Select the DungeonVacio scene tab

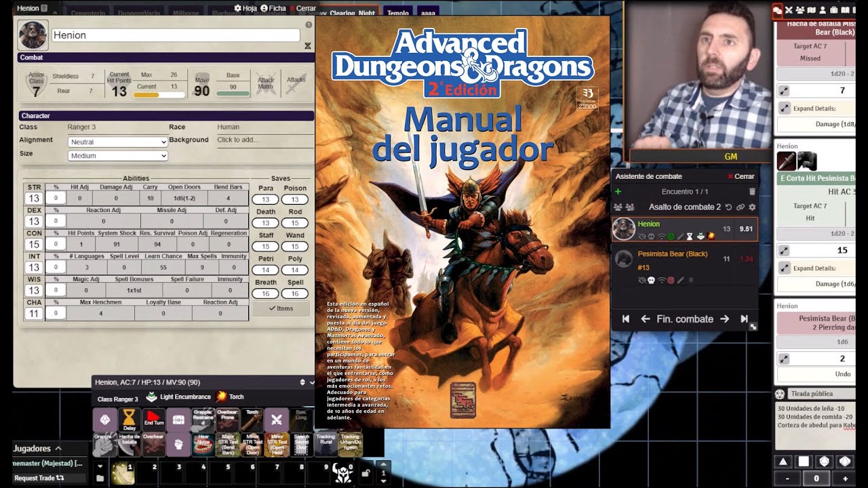(138, 12)
